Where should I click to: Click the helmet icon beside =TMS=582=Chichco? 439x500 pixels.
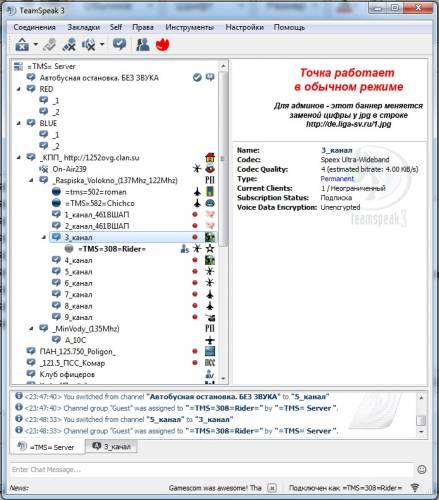pos(210,203)
